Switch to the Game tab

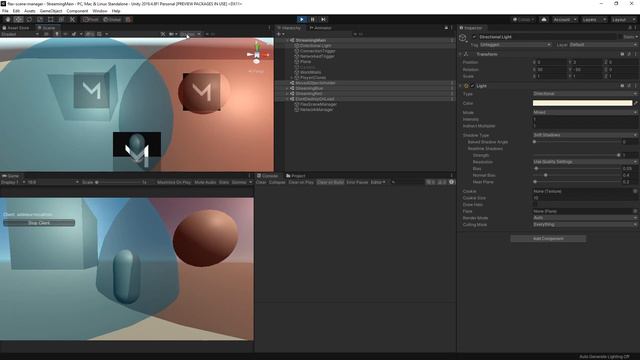point(11,176)
